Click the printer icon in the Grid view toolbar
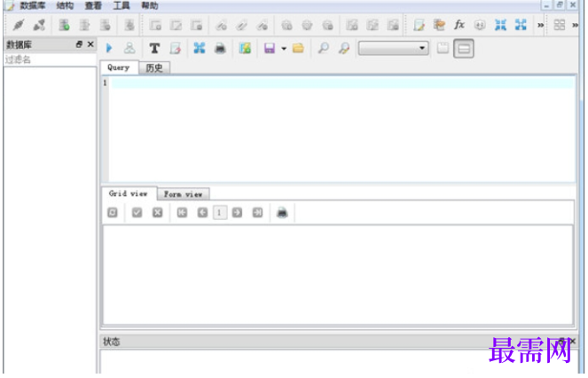The image size is (588, 378). pos(282,213)
